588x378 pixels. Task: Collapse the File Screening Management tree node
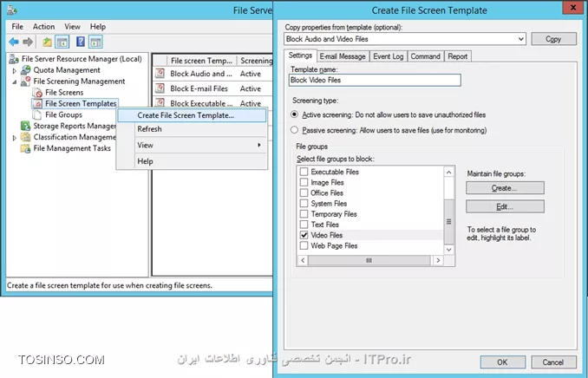pos(14,81)
